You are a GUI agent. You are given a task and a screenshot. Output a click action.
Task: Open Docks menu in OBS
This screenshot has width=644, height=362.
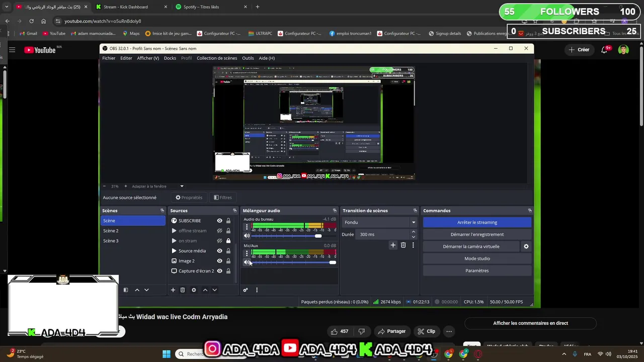coord(170,58)
